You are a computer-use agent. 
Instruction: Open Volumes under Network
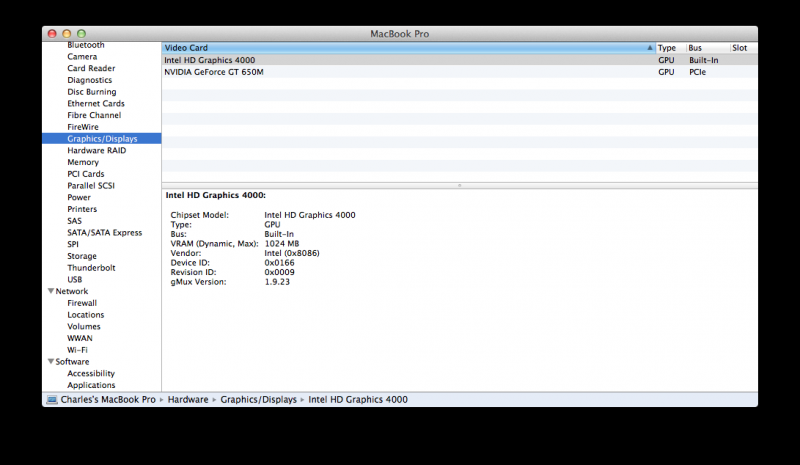click(x=84, y=327)
